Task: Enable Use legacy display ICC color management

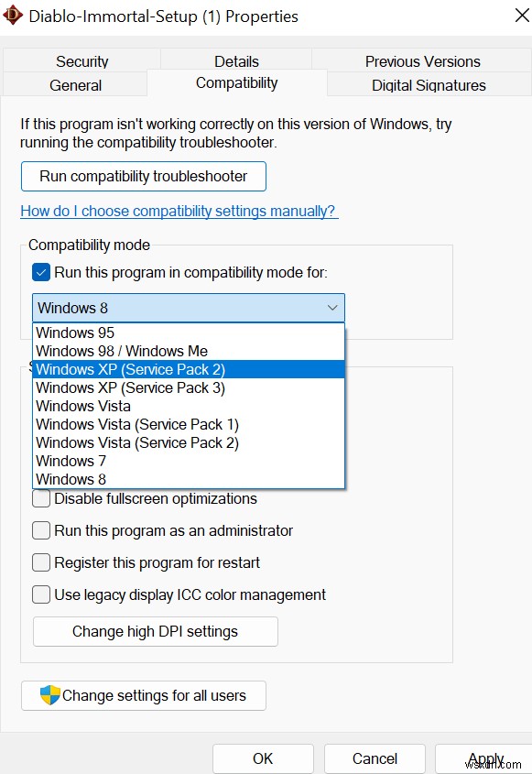Action: 41,594
